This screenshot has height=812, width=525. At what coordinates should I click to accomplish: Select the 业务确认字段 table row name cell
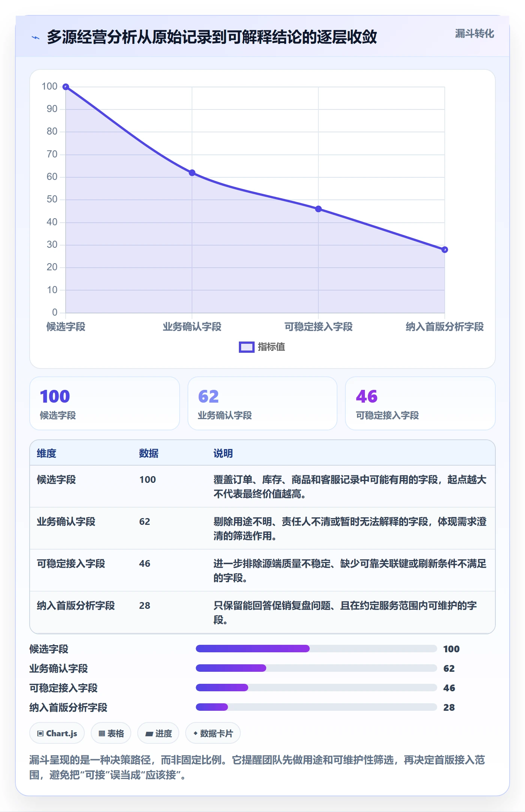[66, 521]
